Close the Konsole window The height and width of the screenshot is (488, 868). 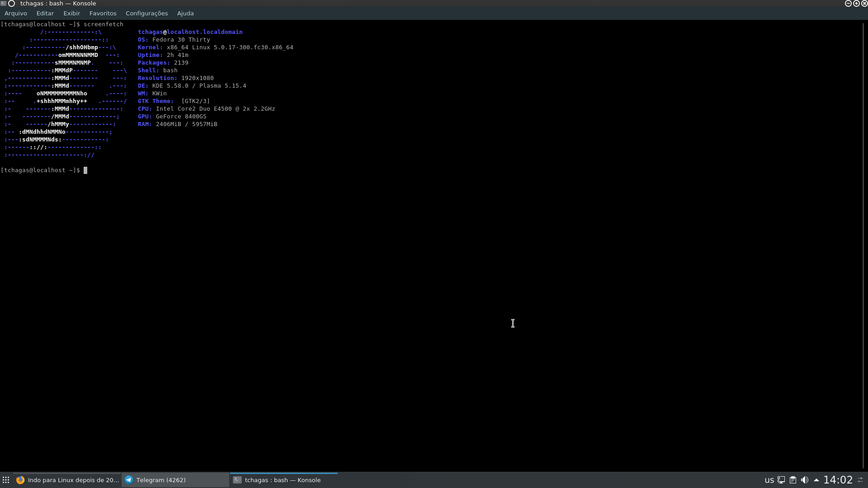(x=864, y=3)
